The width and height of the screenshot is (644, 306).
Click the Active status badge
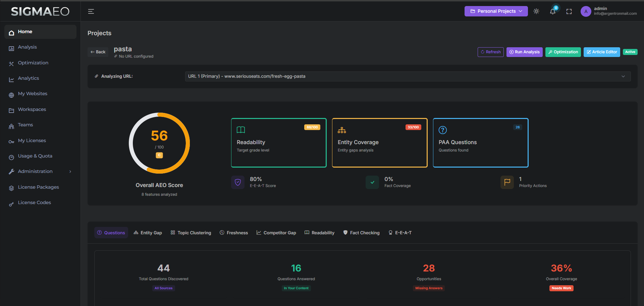tap(630, 52)
